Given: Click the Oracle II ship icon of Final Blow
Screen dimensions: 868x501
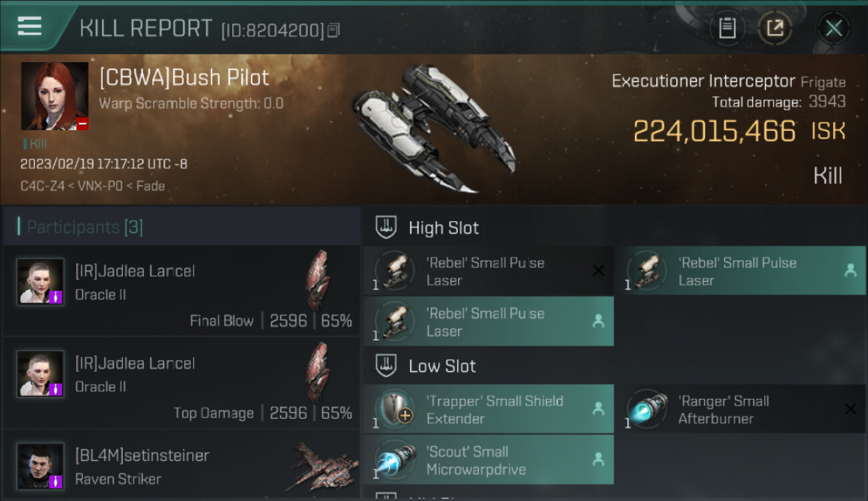Looking at the screenshot, I should pos(318,281).
